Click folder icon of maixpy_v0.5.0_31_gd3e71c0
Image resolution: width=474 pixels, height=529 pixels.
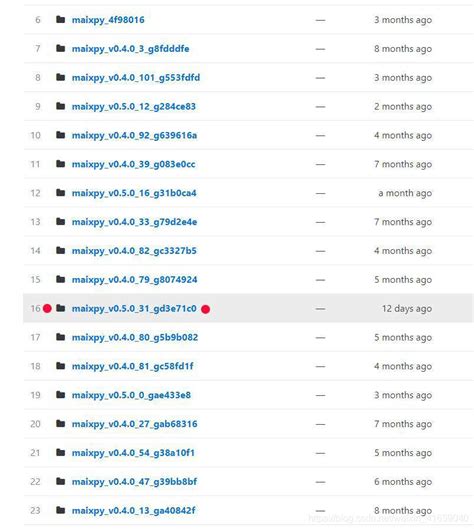pos(60,308)
